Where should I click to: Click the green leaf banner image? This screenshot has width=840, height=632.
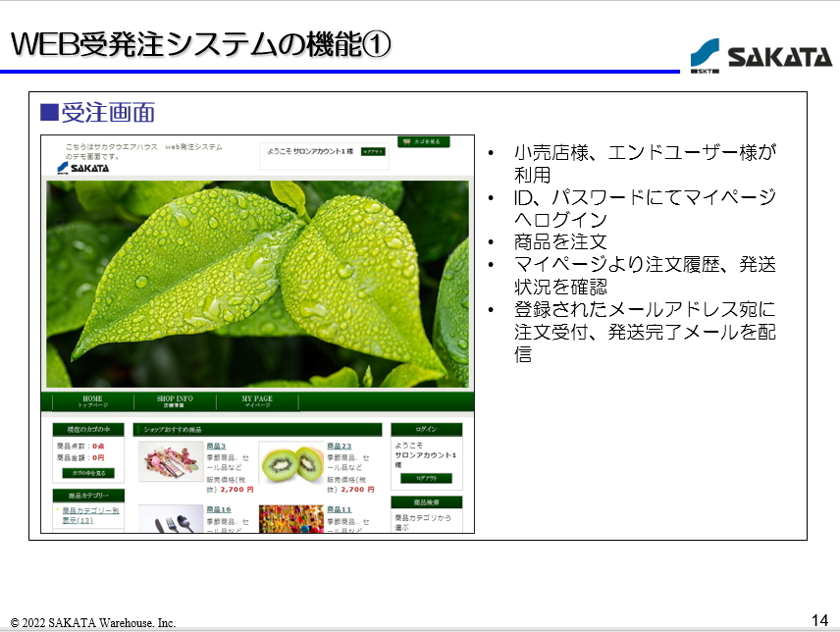pos(257,284)
